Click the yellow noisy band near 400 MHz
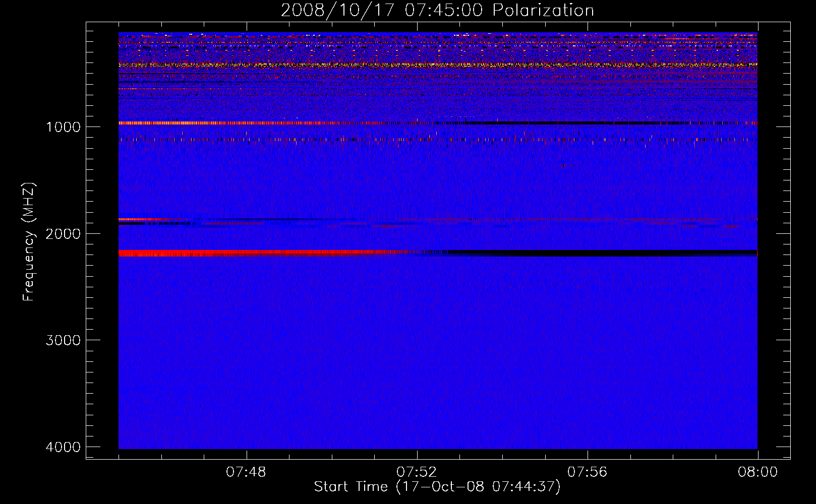 [438, 65]
